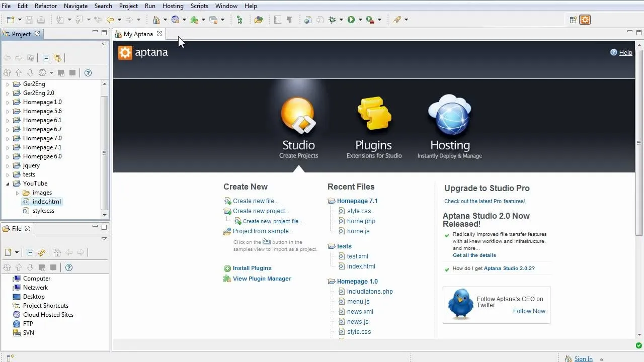Click the home/house icon in main toolbar
This screenshot has width=644, height=362.
(156, 20)
